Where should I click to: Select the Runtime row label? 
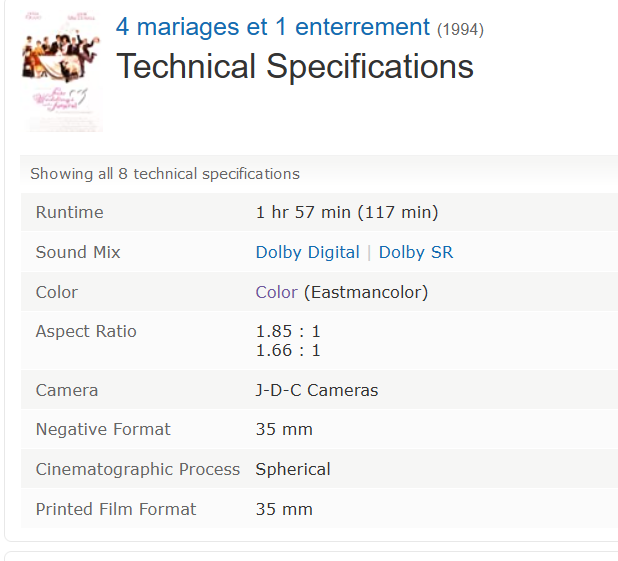(69, 212)
